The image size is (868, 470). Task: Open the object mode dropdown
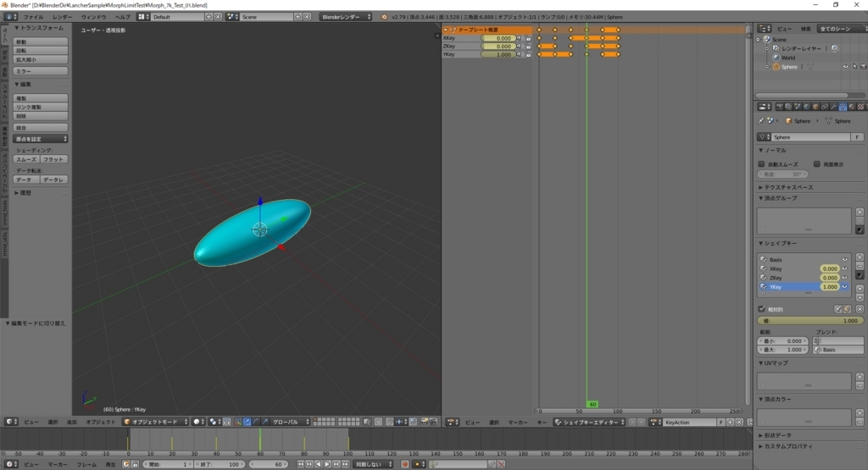tap(156, 422)
